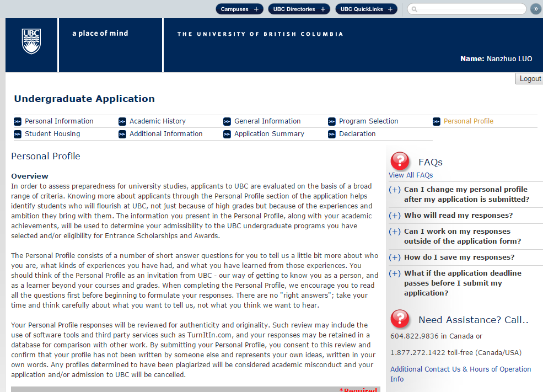Click the arrow icon beside Personal Information
This screenshot has height=392, width=543.
tap(18, 121)
